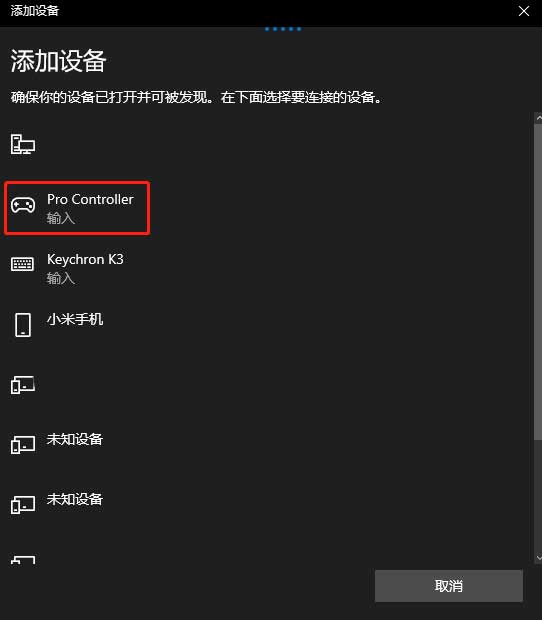Click the first 未知设备 device icon
542x620 pixels.
click(23, 444)
